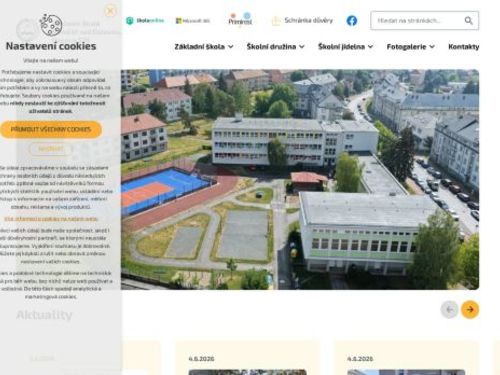The height and width of the screenshot is (375, 500).
Task: Click the aerial school photo banner
Action: (x=300, y=179)
